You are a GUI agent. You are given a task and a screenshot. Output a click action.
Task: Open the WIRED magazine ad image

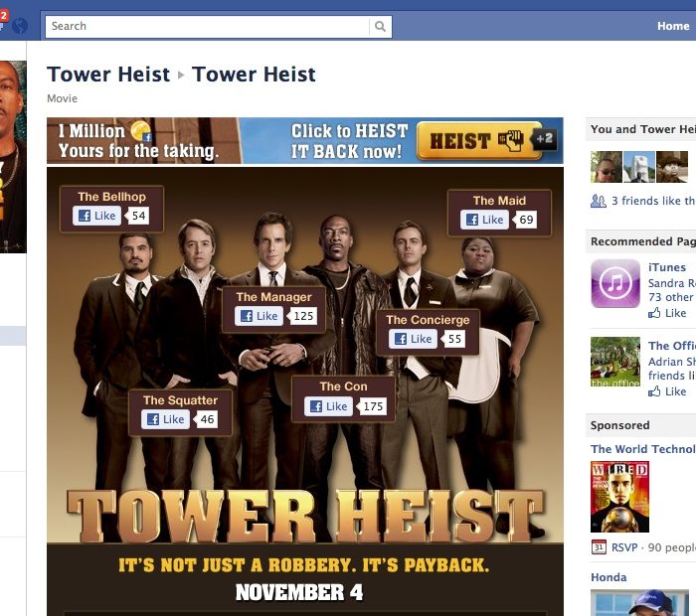(619, 497)
